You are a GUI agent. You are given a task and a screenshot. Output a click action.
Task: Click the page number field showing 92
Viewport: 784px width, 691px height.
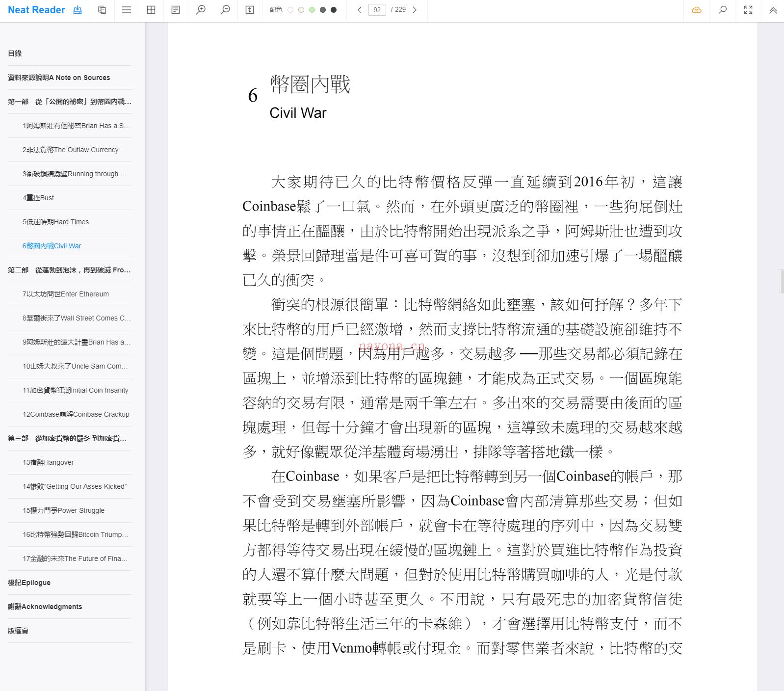[x=377, y=10]
